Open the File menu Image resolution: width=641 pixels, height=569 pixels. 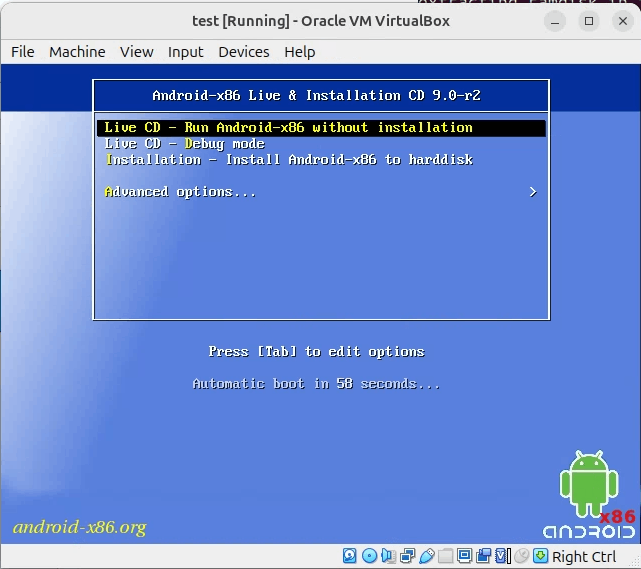[22, 52]
